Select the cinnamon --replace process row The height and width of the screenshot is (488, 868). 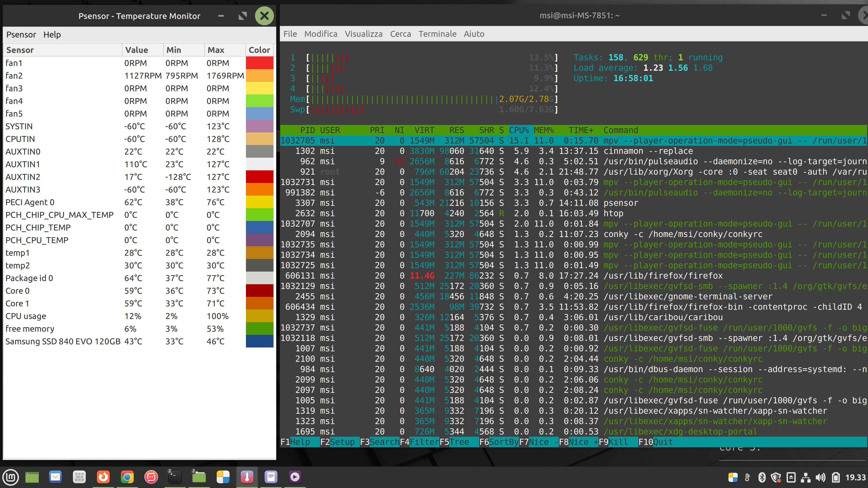pos(573,151)
